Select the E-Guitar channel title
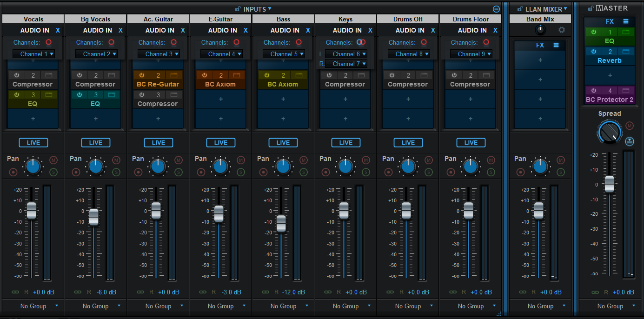Viewport: 644px width, 319px height. [220, 19]
